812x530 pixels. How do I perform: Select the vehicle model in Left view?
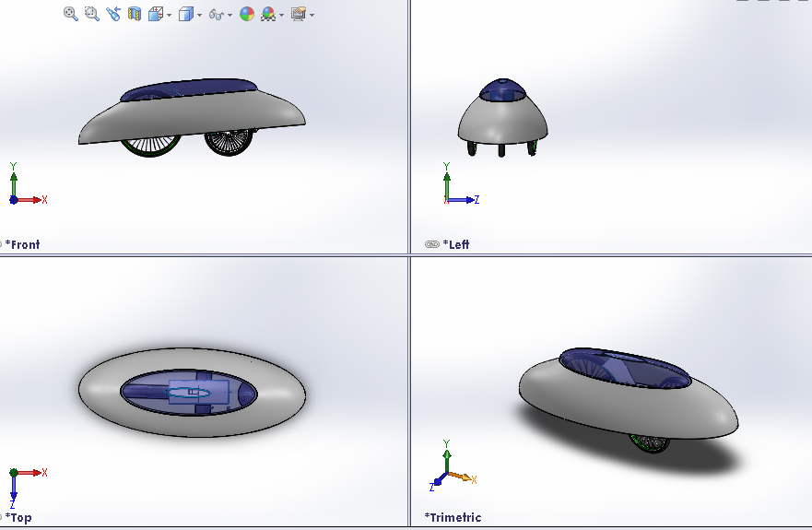502,118
